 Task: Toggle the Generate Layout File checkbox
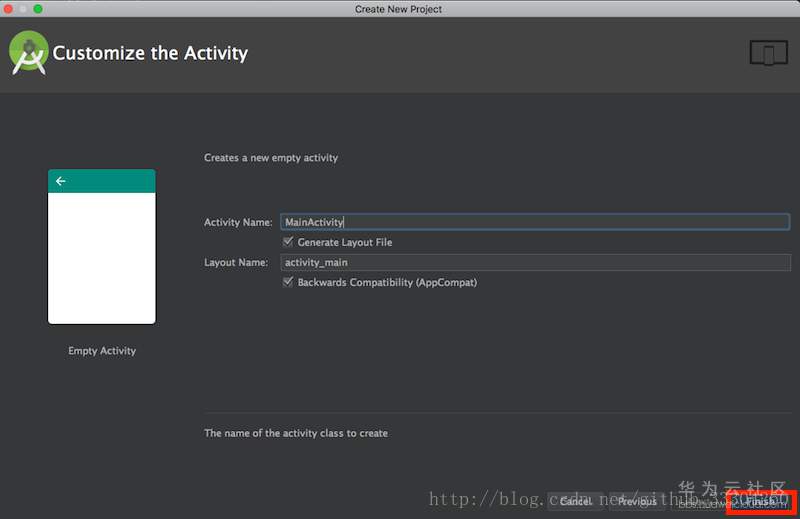click(x=288, y=241)
